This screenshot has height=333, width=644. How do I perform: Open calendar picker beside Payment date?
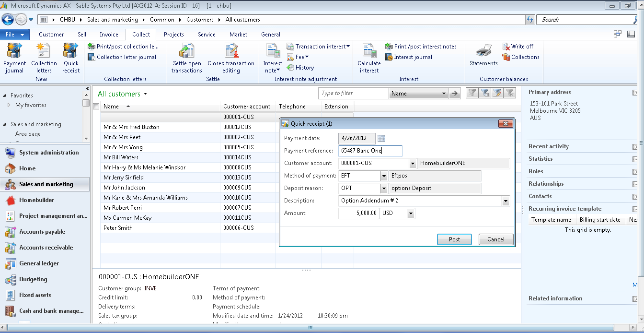tap(381, 138)
